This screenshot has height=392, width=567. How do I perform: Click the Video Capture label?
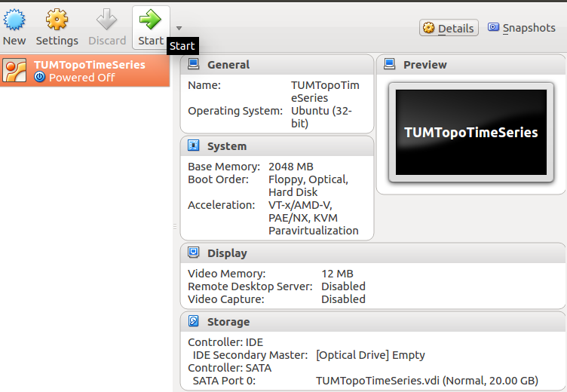(x=226, y=299)
